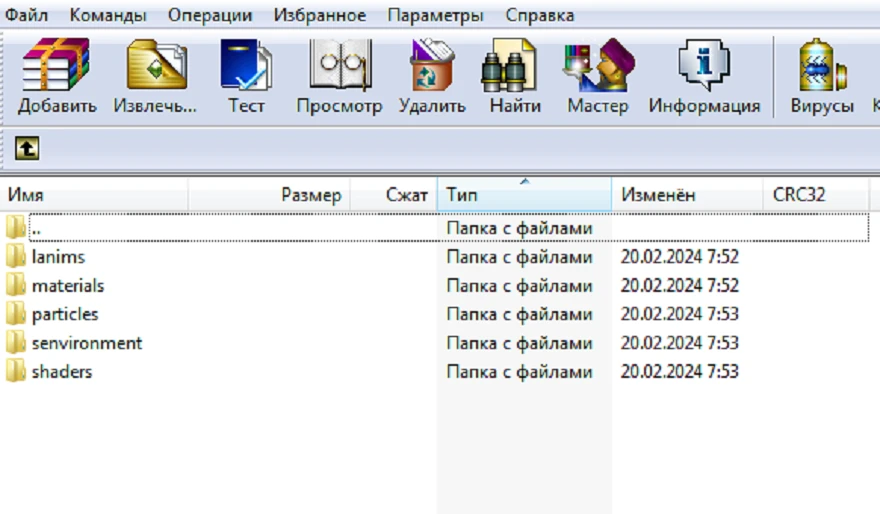
Task: Sort by the Изменён column header
Action: point(688,195)
